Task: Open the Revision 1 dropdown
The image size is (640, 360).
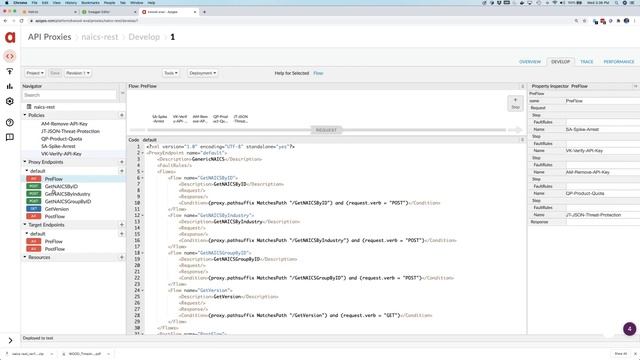Action: coord(78,73)
